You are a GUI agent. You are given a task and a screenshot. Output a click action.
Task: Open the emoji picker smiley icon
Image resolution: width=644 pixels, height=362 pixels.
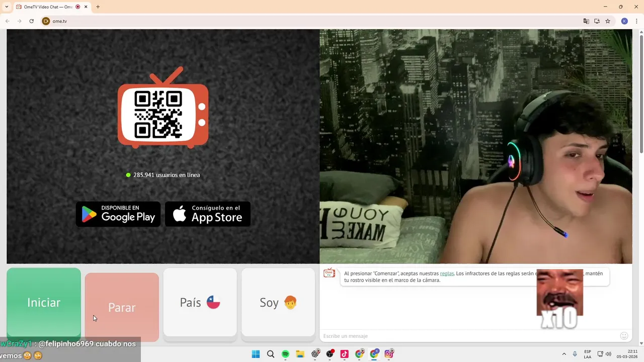[x=624, y=336]
